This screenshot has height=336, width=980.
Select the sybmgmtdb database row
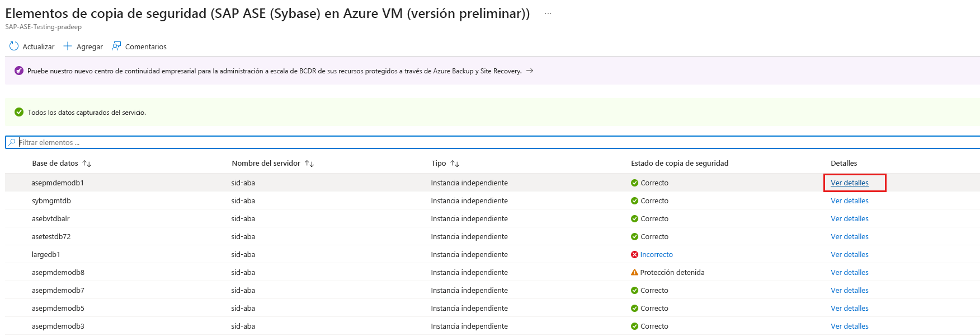(51, 201)
